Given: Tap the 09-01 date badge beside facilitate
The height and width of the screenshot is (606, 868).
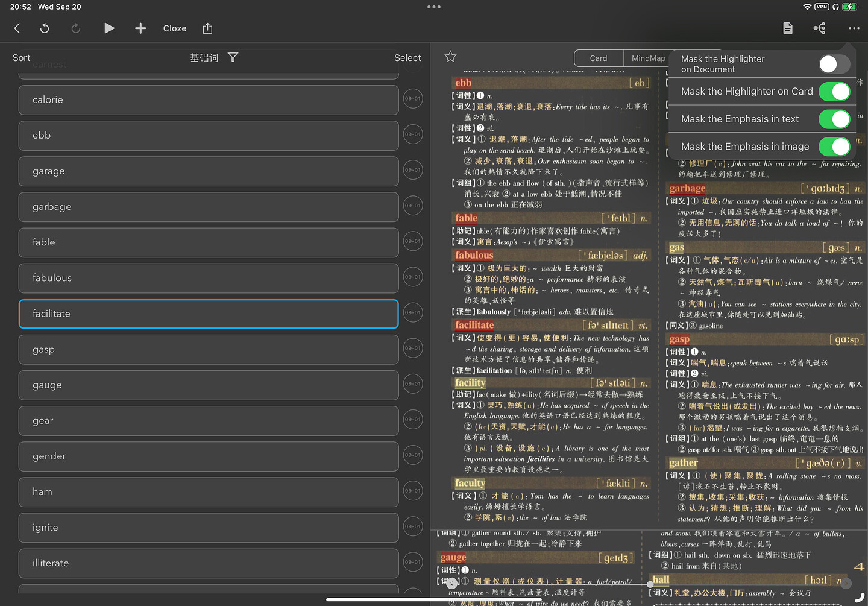Looking at the screenshot, I should (x=413, y=312).
